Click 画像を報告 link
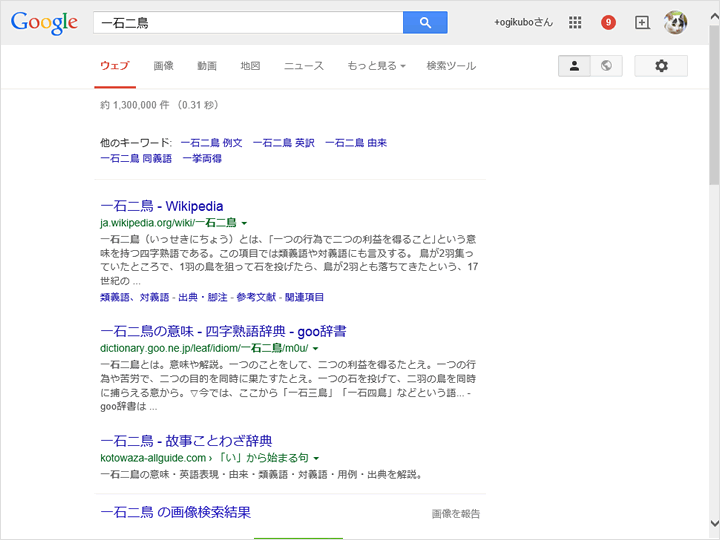This screenshot has width=720, height=540. click(456, 514)
